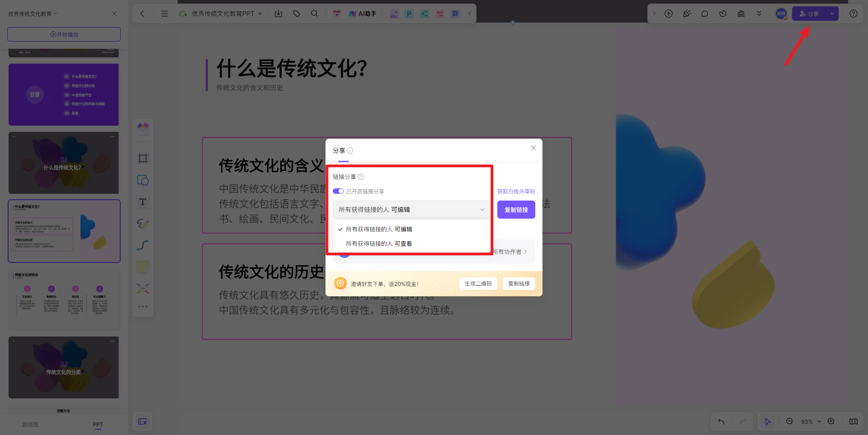Open the bottom-left slide panel icon

[x=142, y=421]
